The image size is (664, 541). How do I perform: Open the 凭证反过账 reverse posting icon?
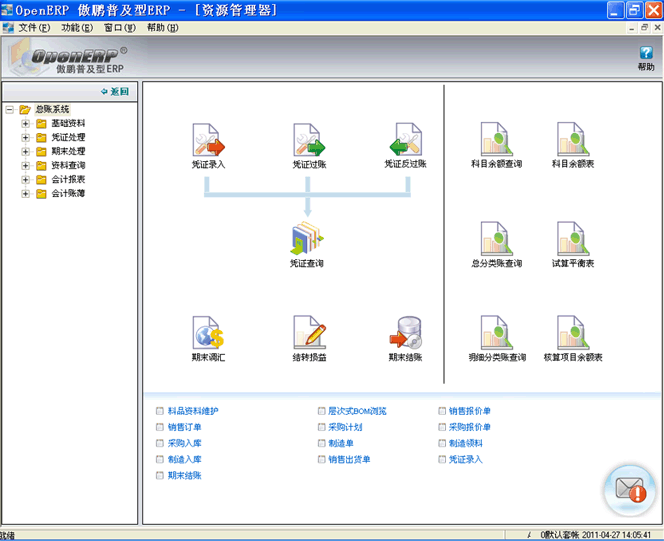pos(406,140)
